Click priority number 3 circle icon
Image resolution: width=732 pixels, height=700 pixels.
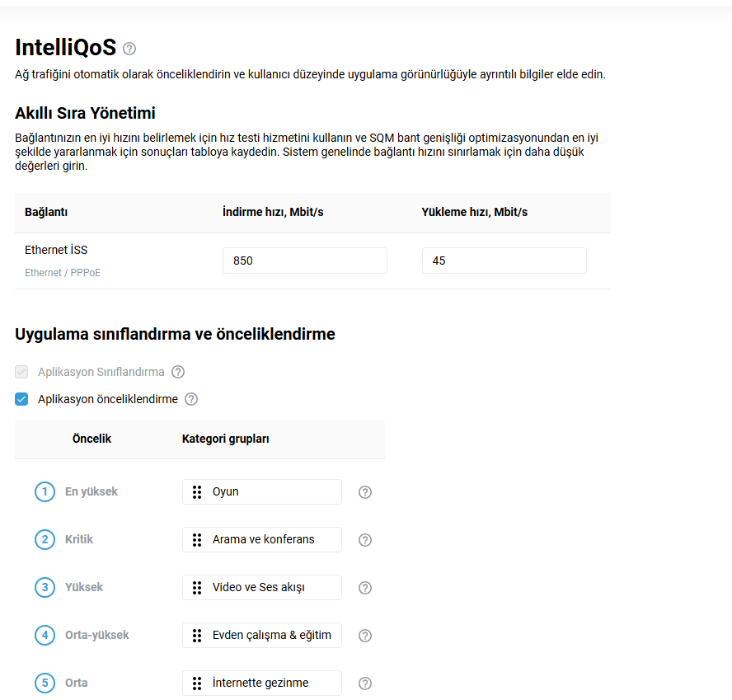[x=45, y=588]
